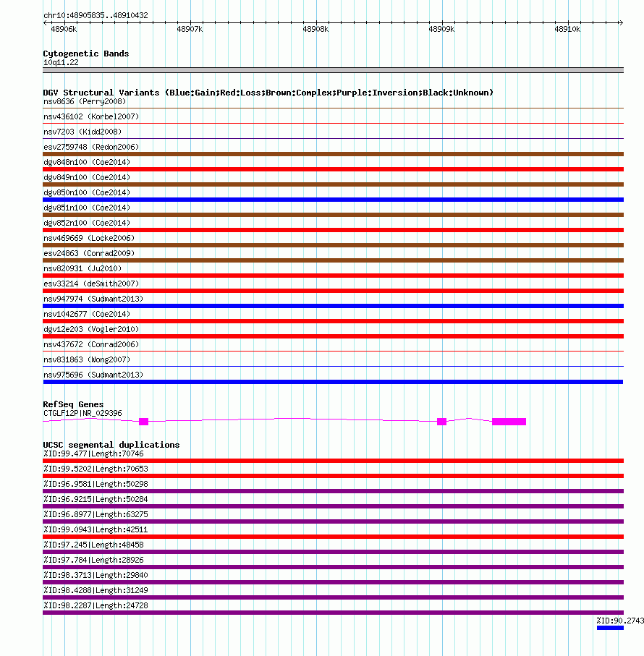Open %ID:97.245|Length:48458 duplication label
This screenshot has height=656, width=644.
coord(93,545)
